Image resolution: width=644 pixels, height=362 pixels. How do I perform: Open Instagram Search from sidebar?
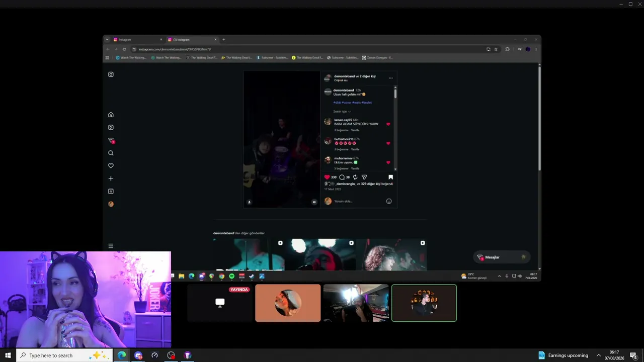[x=111, y=153]
